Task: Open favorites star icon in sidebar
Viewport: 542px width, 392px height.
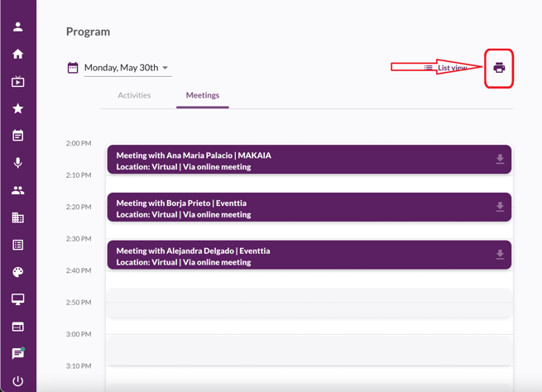Action: 17,108
